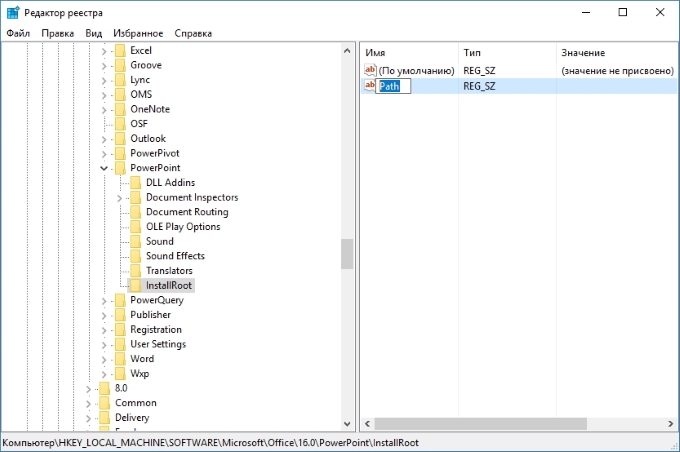
Task: Click the InstallRoot folder icon
Action: click(x=136, y=285)
